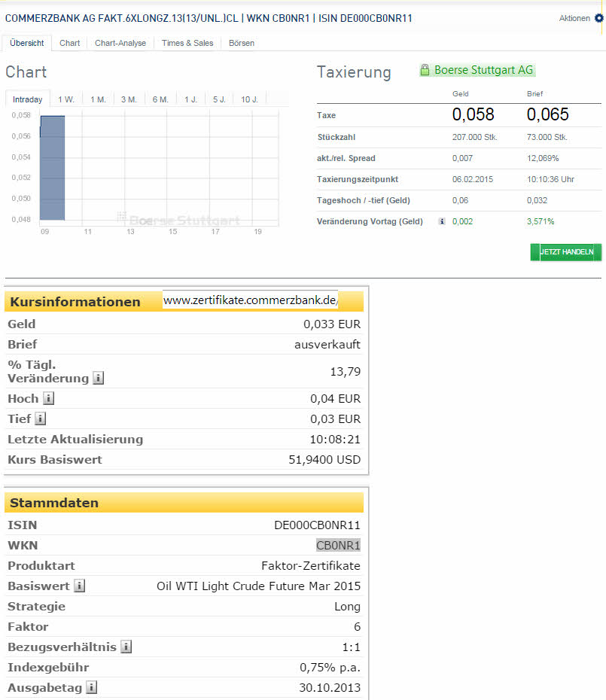
Task: Click the ISIN value DE000CB0NR11 in Stammdaten
Action: coord(317,525)
